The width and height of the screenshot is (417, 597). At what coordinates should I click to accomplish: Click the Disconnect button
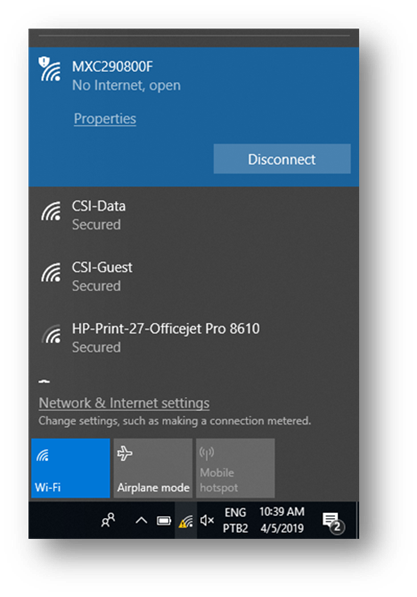282,159
